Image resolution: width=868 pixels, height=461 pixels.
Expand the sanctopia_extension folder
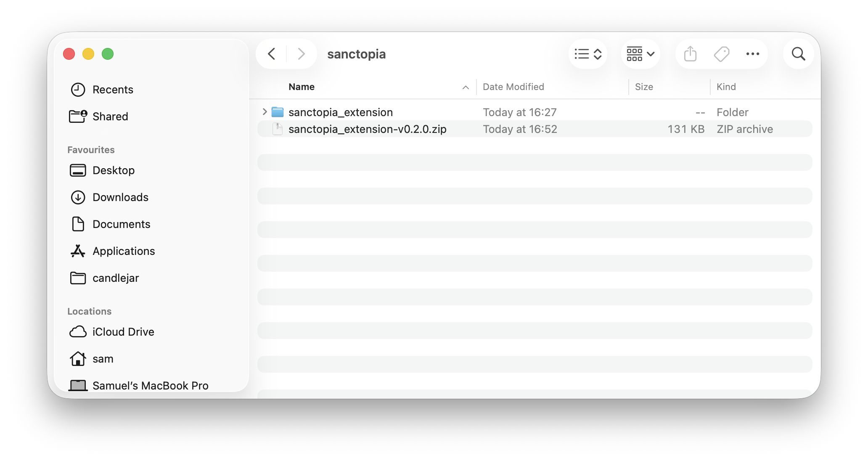point(265,112)
